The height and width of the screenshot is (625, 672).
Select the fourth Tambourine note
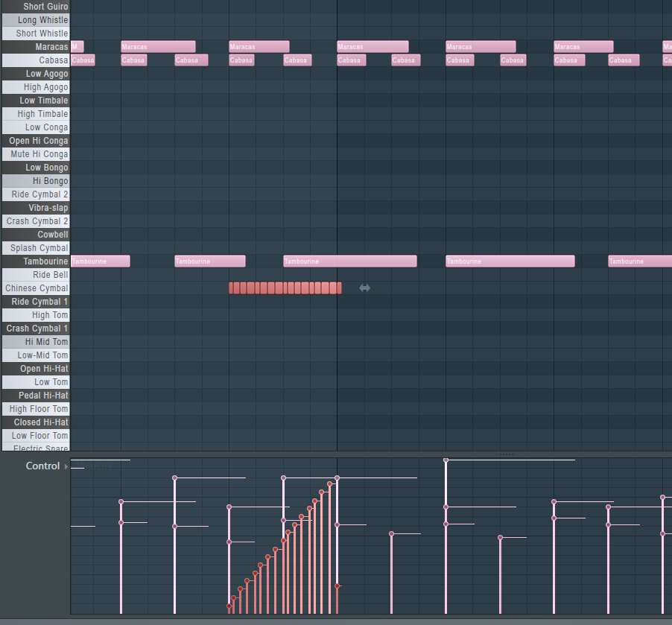point(510,261)
